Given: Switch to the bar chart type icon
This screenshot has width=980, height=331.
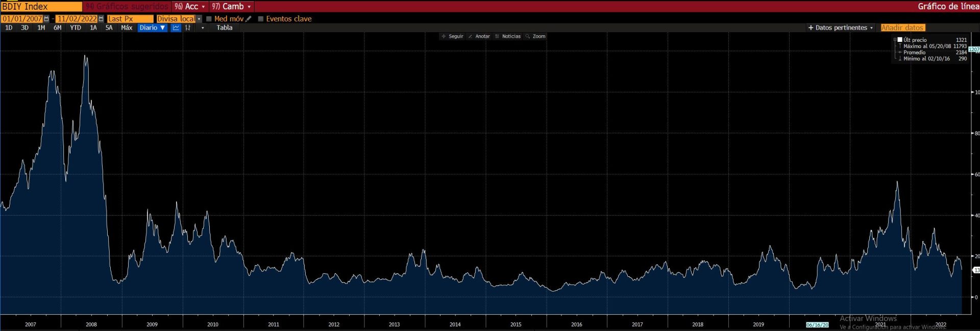Looking at the screenshot, I should pyautogui.click(x=188, y=28).
